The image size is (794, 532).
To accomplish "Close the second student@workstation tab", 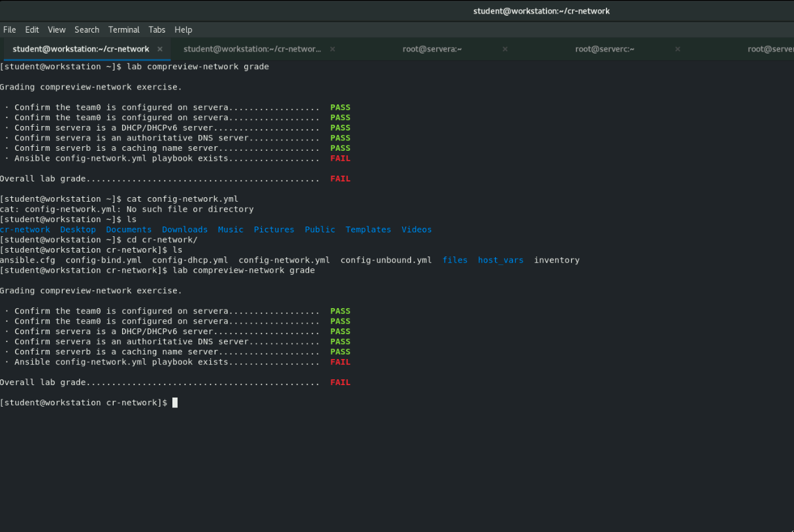I will (332, 49).
